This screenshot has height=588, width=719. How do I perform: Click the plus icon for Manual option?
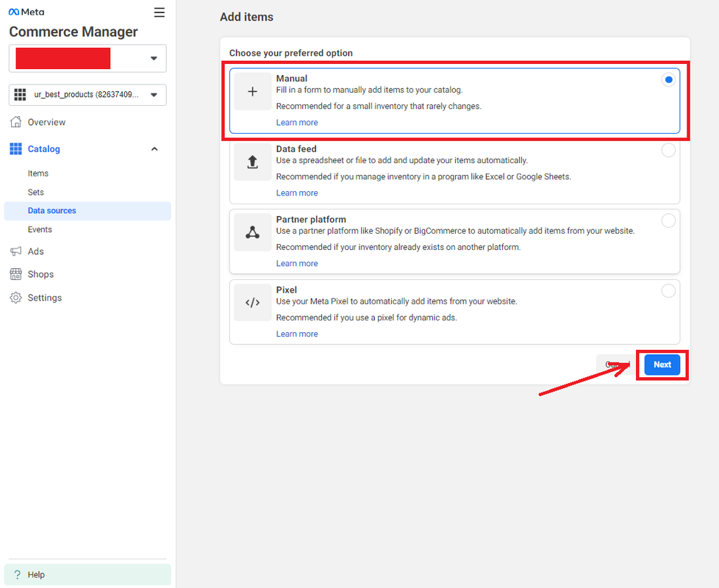(x=253, y=92)
